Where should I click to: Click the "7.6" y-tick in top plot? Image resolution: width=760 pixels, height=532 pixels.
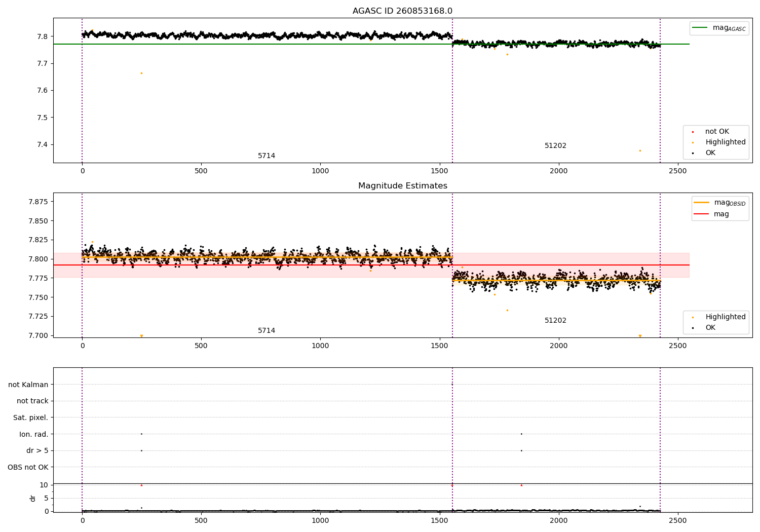click(x=42, y=91)
